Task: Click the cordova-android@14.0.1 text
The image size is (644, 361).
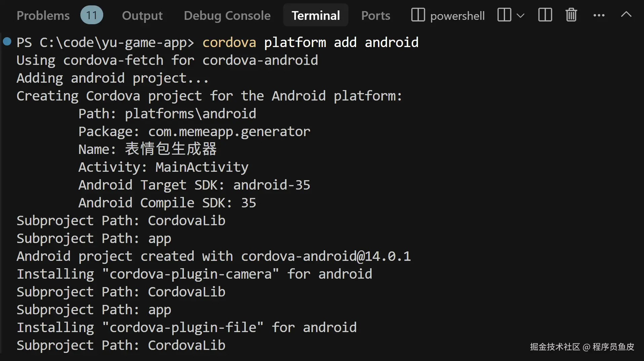Action: pos(326,256)
